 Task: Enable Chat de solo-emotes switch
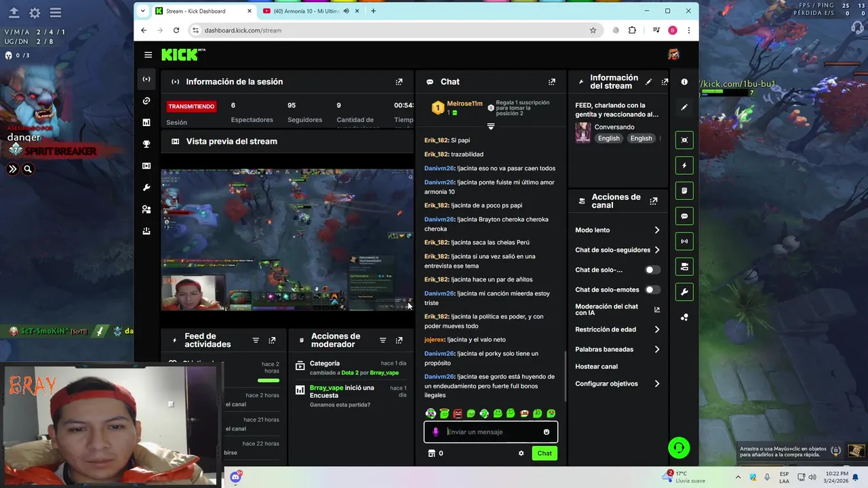pyautogui.click(x=652, y=289)
